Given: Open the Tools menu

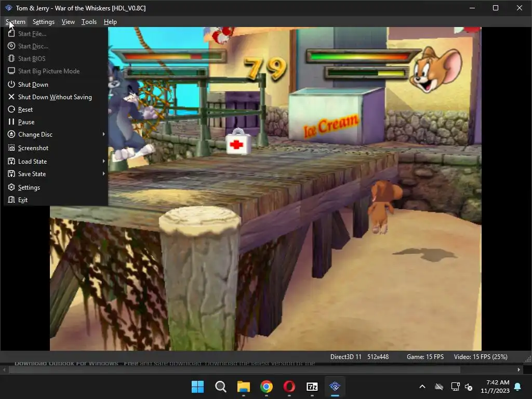Looking at the screenshot, I should click(x=89, y=22).
